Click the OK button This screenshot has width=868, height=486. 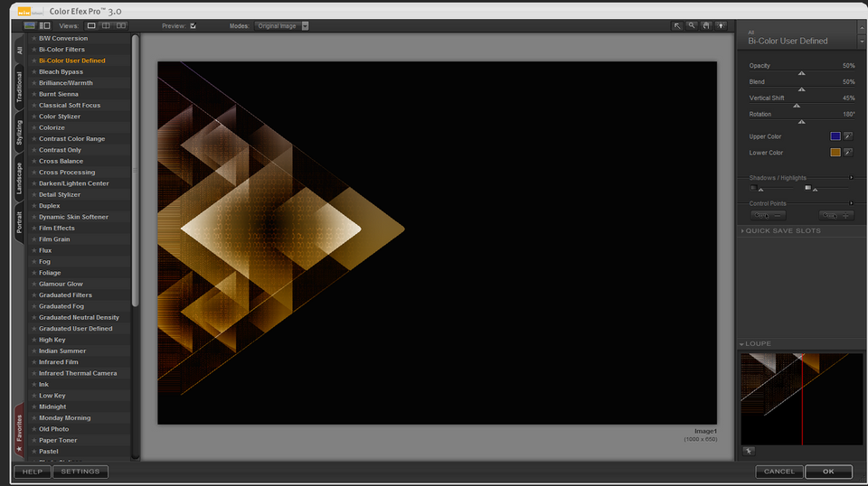point(828,472)
